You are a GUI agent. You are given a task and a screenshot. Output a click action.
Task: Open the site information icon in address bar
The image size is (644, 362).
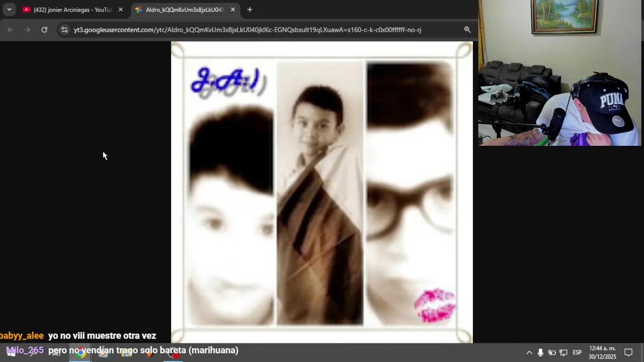tap(64, 30)
